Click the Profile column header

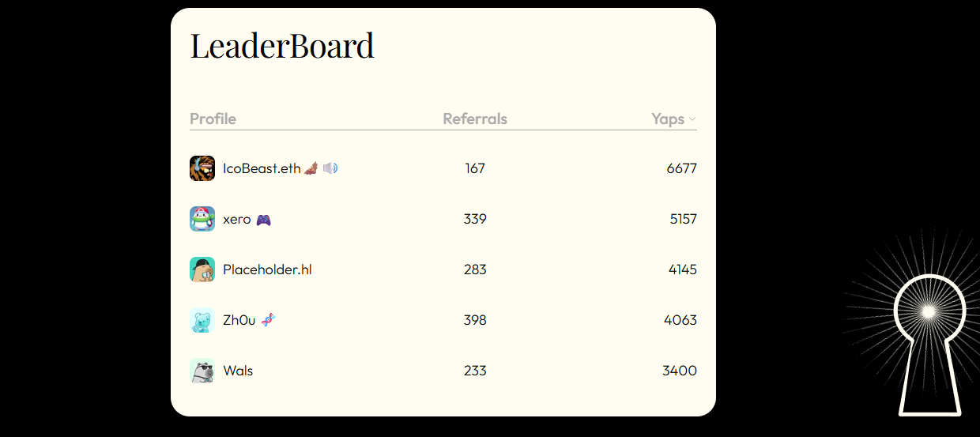coord(213,119)
